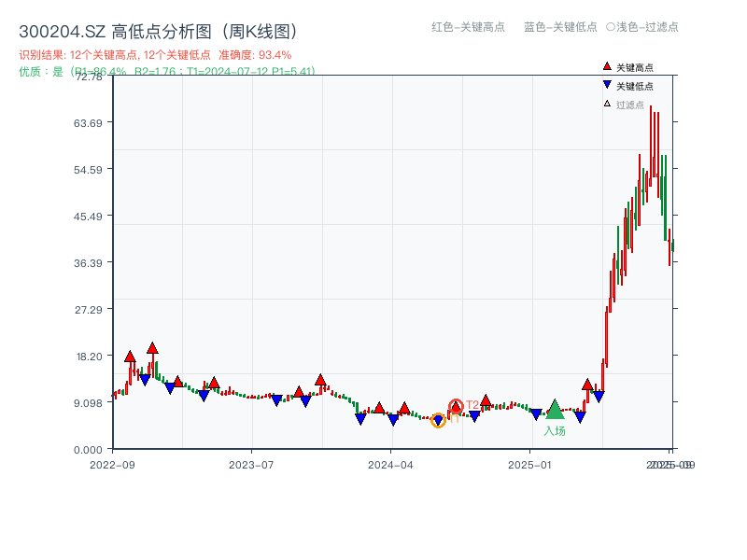This screenshot has height=560, width=747.
Task: Click the hollow circle before 浅色-过滤点
Action: [x=611, y=27]
